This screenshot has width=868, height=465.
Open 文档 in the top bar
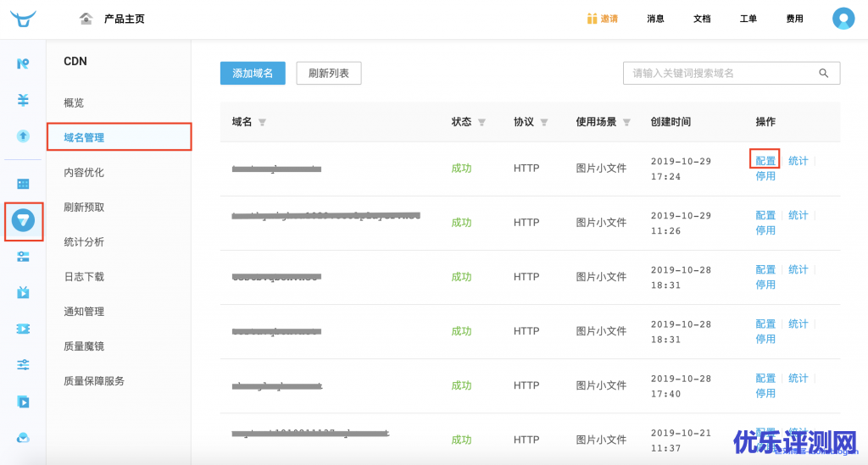(702, 19)
